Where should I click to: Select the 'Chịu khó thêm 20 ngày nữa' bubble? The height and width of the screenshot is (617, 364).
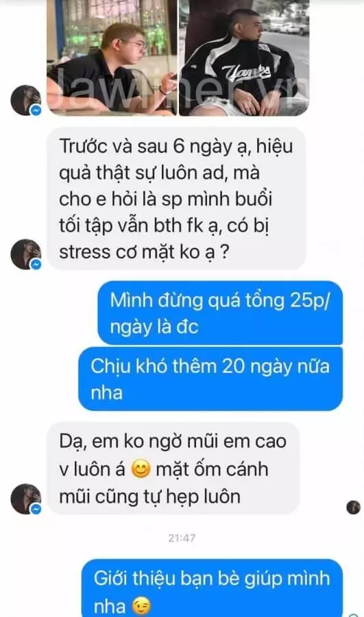[x=210, y=378]
